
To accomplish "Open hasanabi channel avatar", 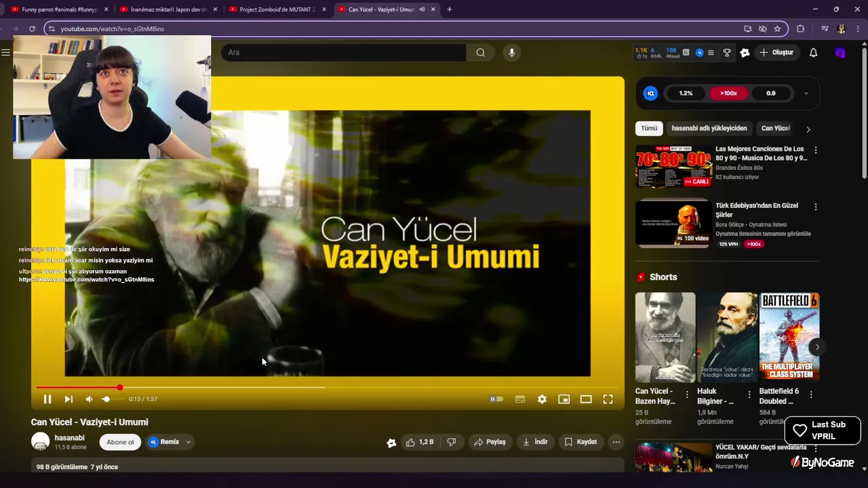I will pyautogui.click(x=41, y=442).
